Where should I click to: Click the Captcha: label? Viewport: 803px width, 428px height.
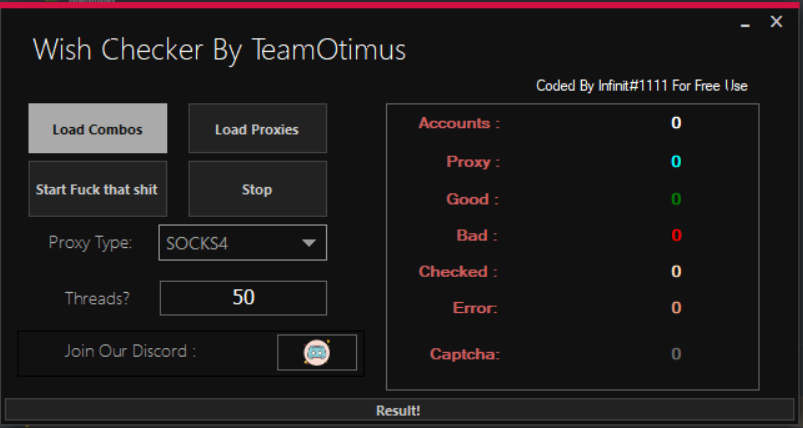click(x=465, y=354)
